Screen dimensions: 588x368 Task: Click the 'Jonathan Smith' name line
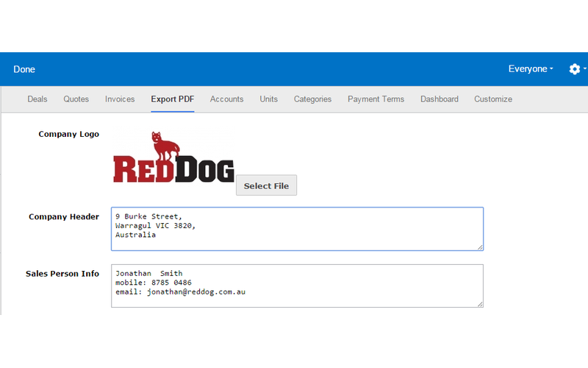[149, 273]
